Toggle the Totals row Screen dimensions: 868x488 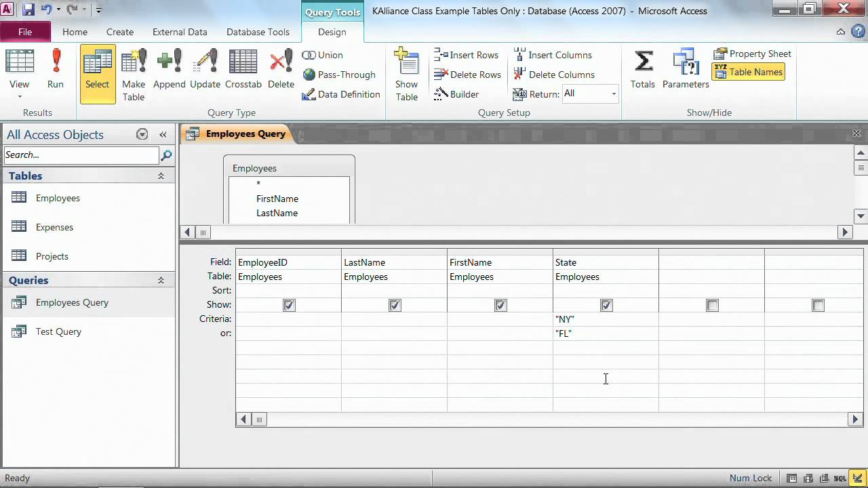(643, 70)
